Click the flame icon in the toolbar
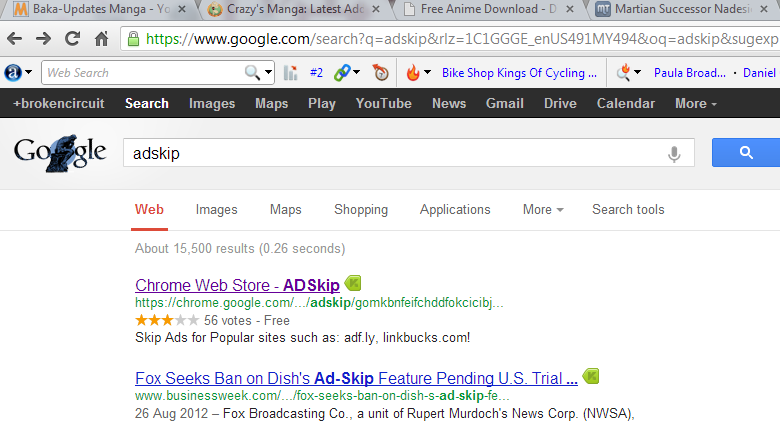The image size is (780, 423). click(413, 73)
